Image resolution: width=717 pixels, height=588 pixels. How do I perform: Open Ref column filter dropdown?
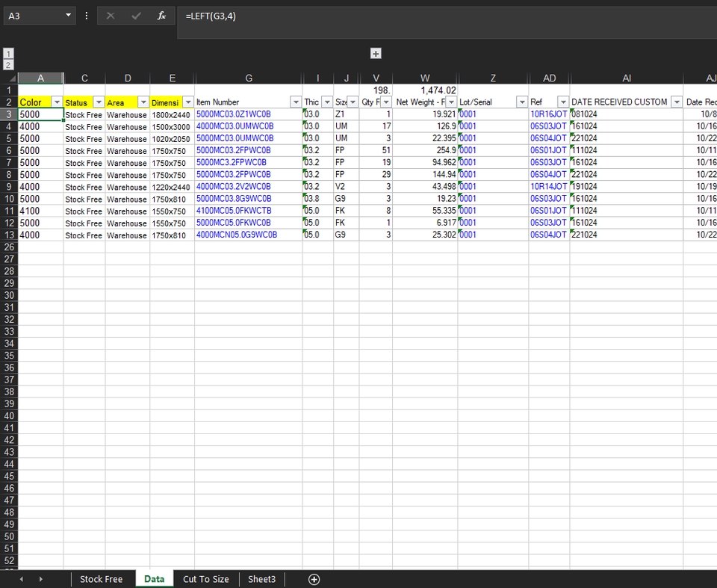(563, 102)
